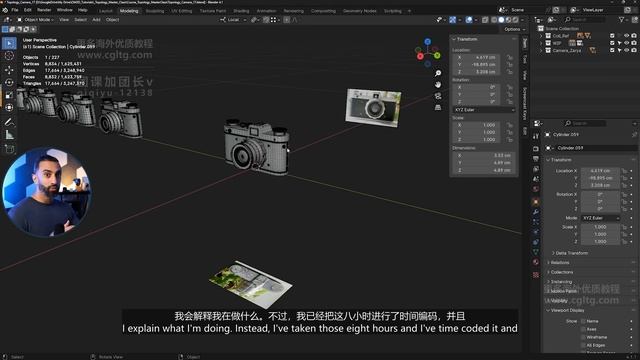Open the Material properties tab icon
This screenshot has width=640, height=360.
pos(536,262)
